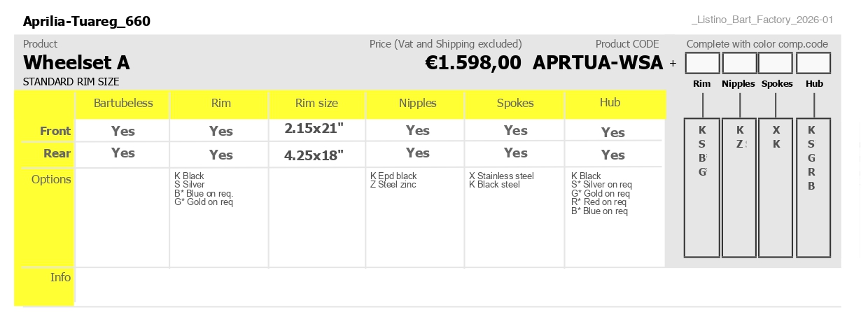Select the Bartubeless column header
Image resolution: width=868 pixels, height=331 pixels.
(123, 104)
